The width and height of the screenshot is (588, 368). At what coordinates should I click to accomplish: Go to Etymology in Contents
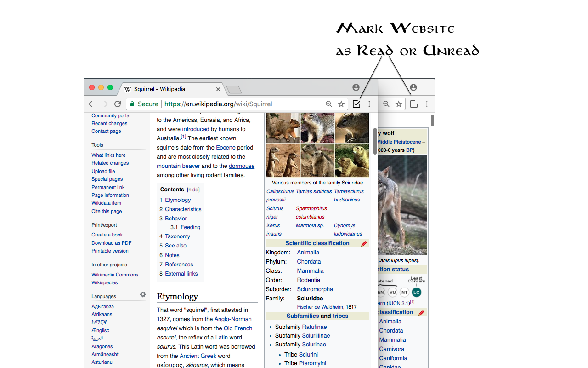coord(178,200)
